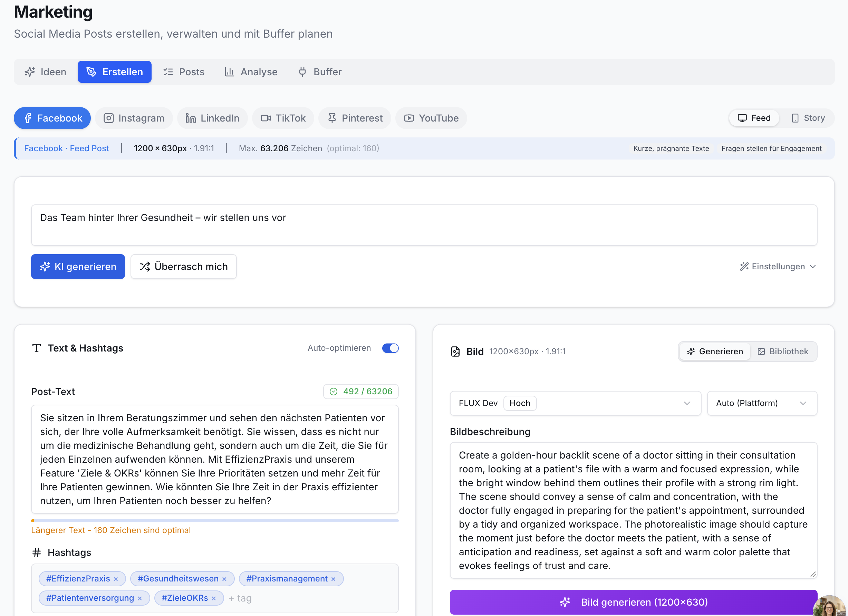Remove the #Praxismanagement hashtag
This screenshot has height=616, width=848.
333,579
